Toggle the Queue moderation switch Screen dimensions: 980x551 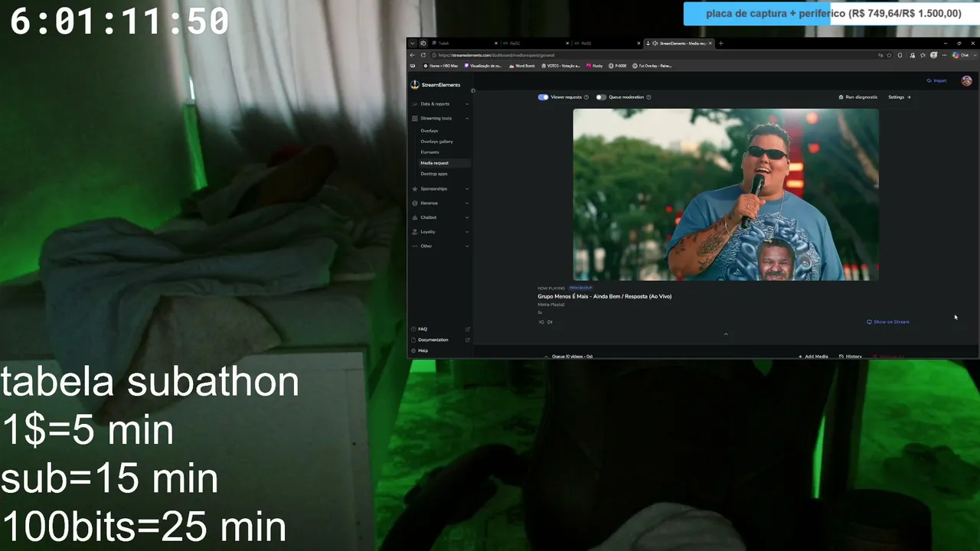(x=601, y=97)
